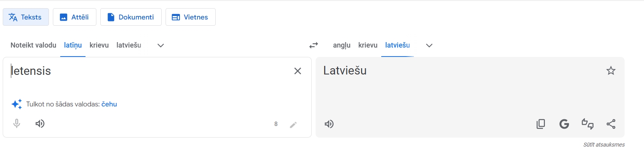Select the Vietnes tab
Viewport: 644px width, 161px height.
(x=190, y=17)
